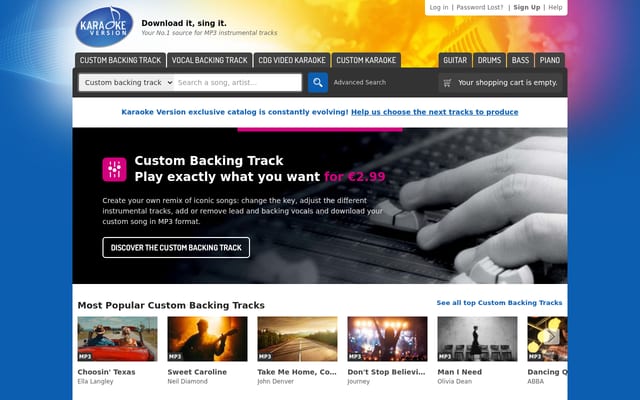Open the Custom Backing Track tab
The image size is (640, 400).
pyautogui.click(x=120, y=60)
